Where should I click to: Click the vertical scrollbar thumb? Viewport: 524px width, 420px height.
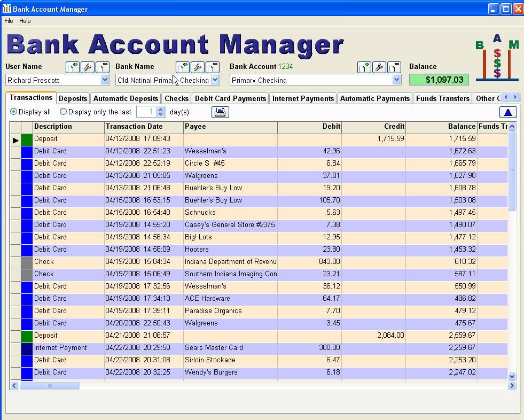click(x=512, y=171)
